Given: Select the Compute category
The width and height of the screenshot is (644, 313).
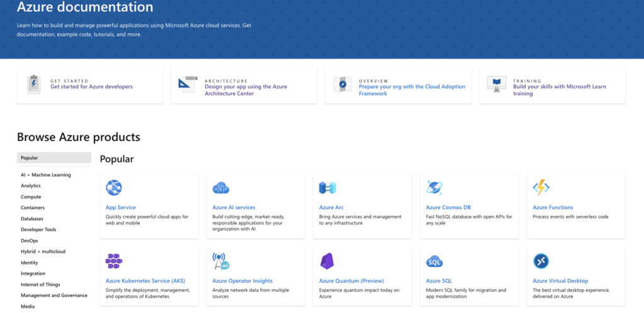Looking at the screenshot, I should [31, 196].
